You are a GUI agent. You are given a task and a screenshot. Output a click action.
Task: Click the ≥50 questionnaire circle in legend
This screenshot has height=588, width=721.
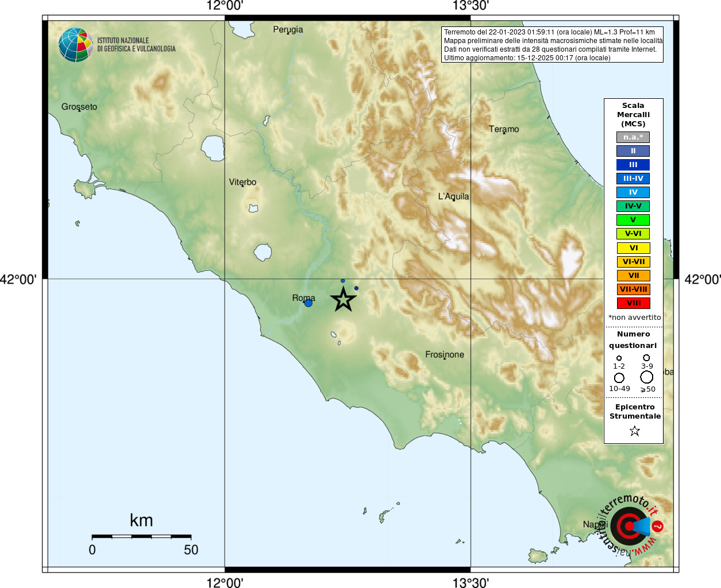click(647, 377)
